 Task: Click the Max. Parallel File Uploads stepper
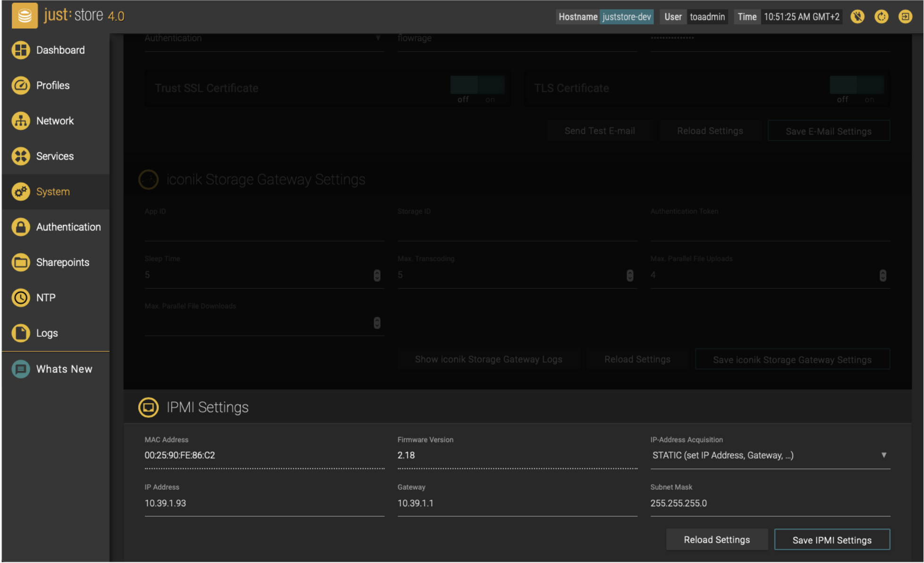click(x=883, y=275)
